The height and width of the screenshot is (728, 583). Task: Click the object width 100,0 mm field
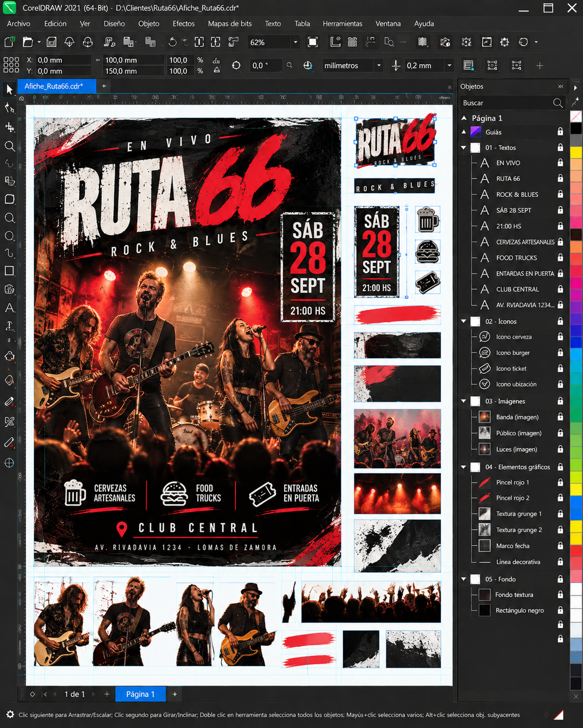pos(132,60)
